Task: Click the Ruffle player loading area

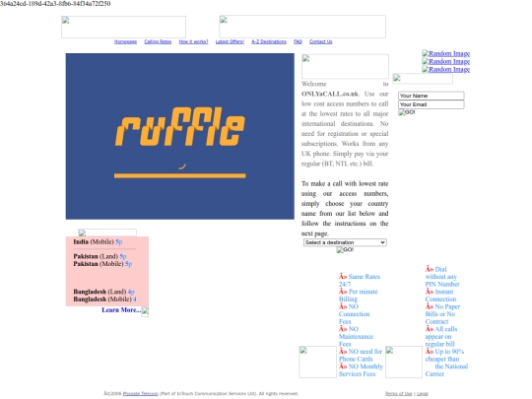Action: (x=180, y=136)
